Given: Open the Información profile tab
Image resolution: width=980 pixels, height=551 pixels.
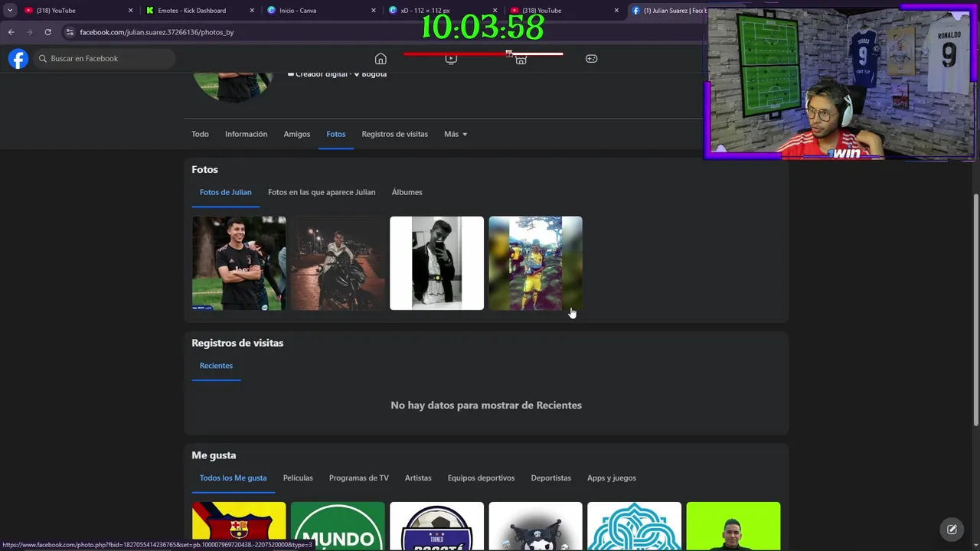Looking at the screenshot, I should (x=246, y=134).
